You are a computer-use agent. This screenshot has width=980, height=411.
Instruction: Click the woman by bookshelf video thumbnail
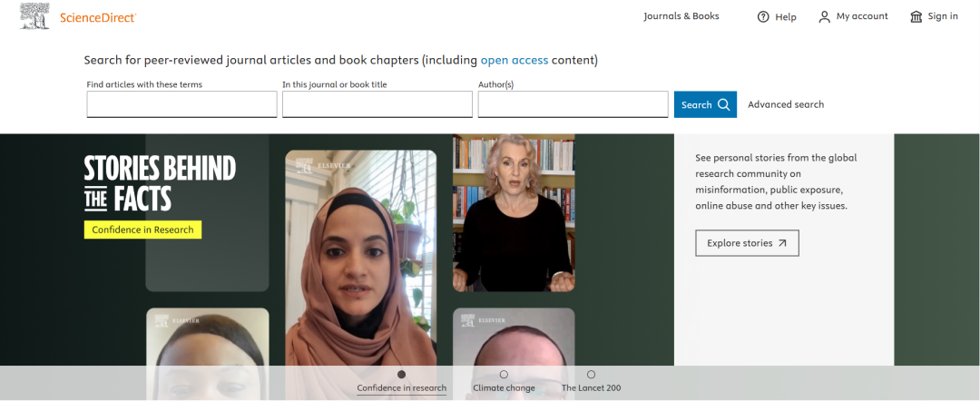(x=514, y=212)
